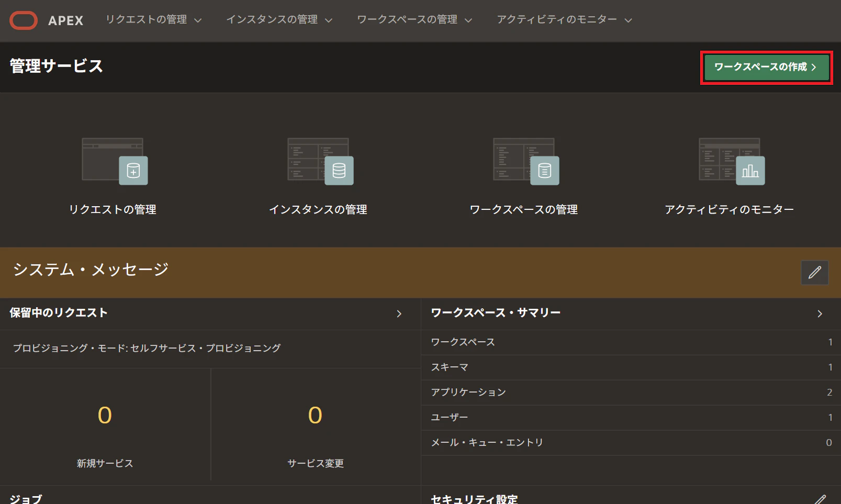Click the Oracle APEX logo icon
841x504 pixels.
(x=24, y=20)
